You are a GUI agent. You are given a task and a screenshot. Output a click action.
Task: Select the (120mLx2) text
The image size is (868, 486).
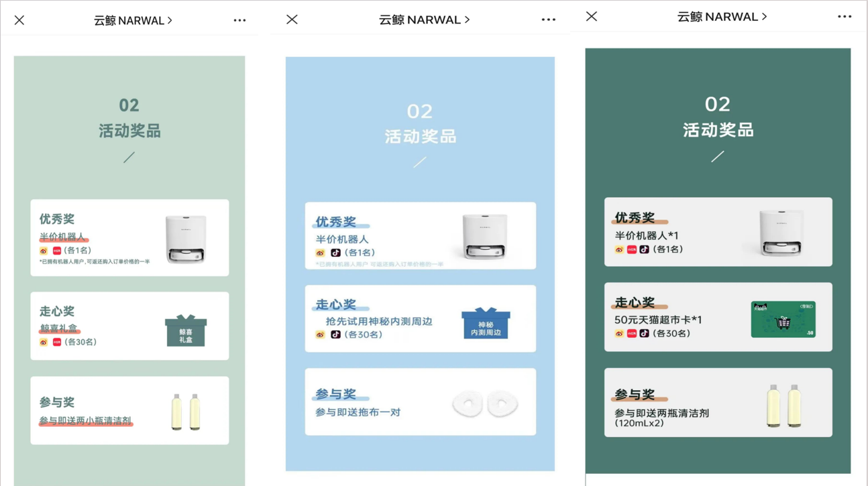pos(639,424)
